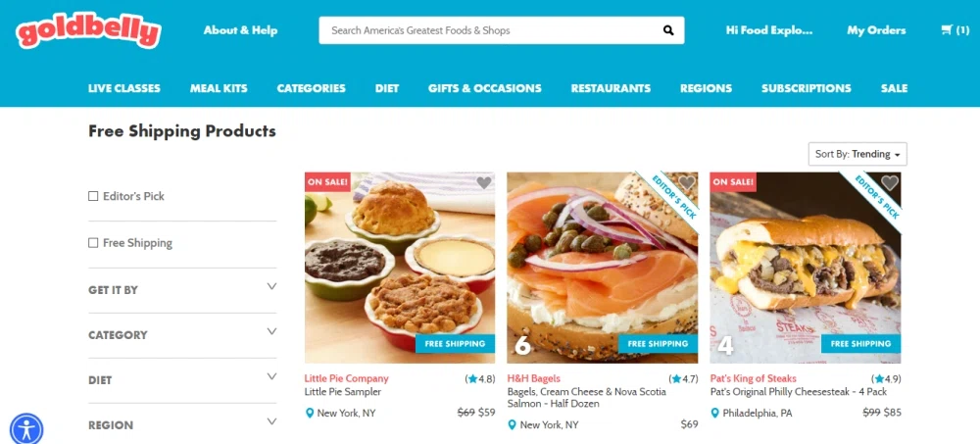Select Gifts & Occasions in navigation

(x=484, y=88)
